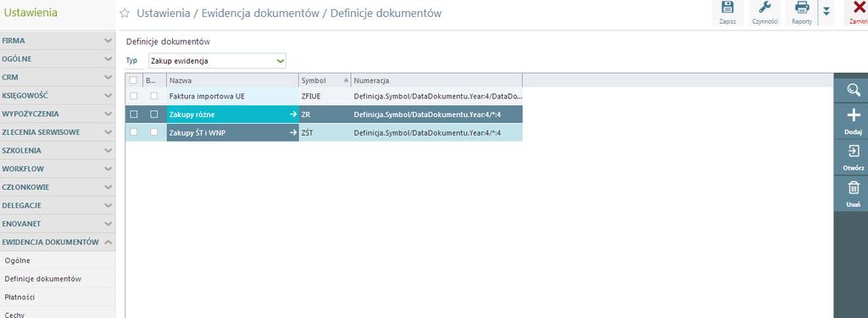Screen dimensions: 868x318
Task: Collapse the EWIDENCJA DOKUMENTÓW section
Action: click(58, 242)
